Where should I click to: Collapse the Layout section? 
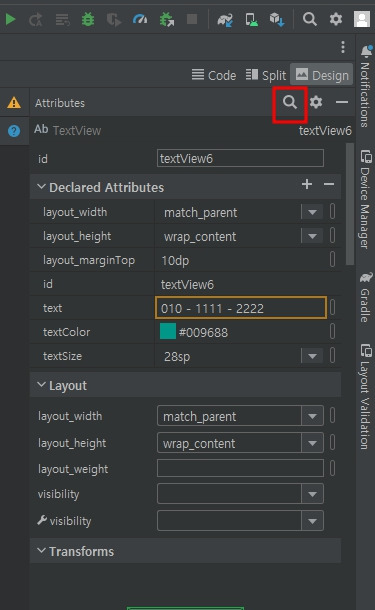click(41, 385)
